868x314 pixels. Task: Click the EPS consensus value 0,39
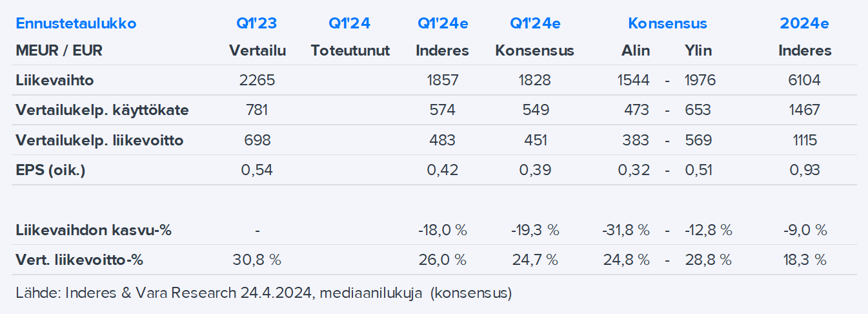[534, 170]
